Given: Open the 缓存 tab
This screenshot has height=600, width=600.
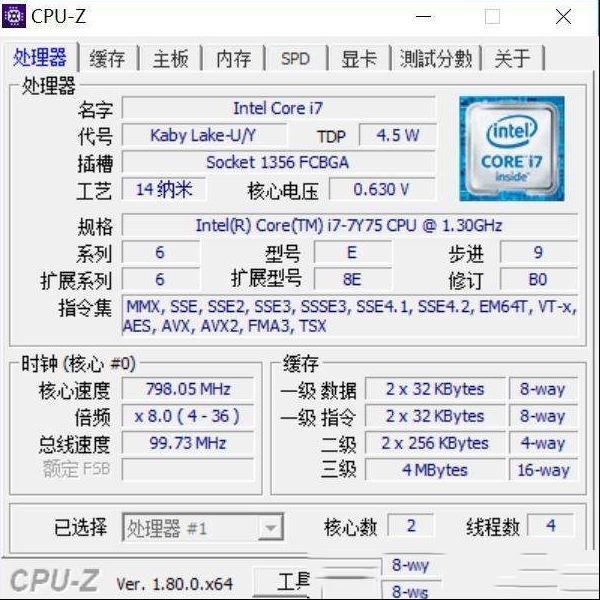Looking at the screenshot, I should coord(107,59).
